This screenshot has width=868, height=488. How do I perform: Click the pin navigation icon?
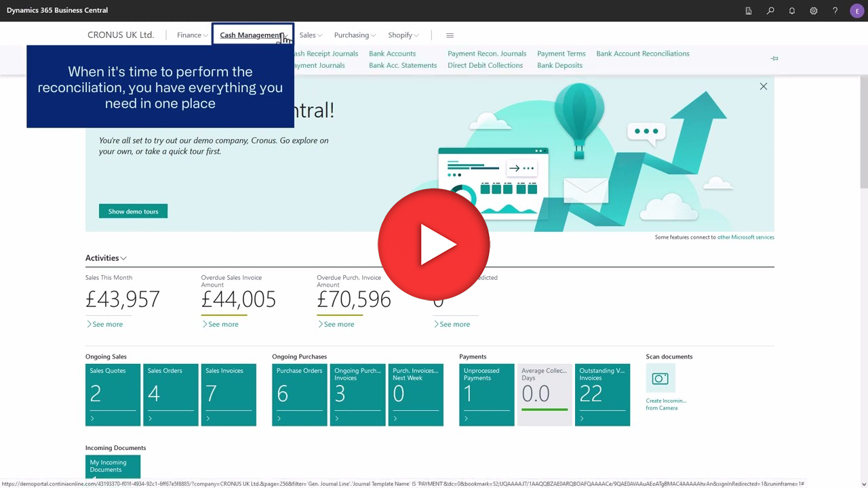[x=774, y=59]
